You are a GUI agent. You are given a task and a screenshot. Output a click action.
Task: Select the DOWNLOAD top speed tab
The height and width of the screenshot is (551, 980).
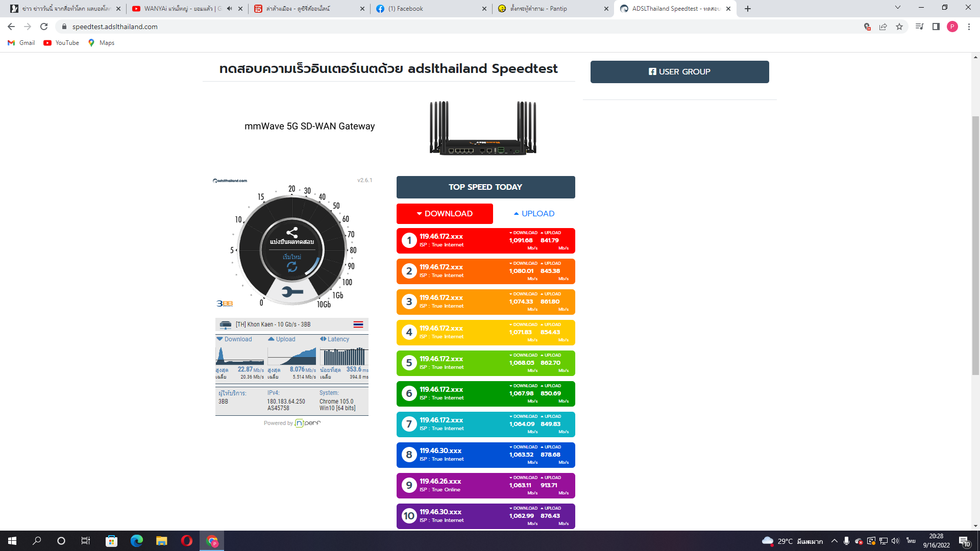pos(445,214)
